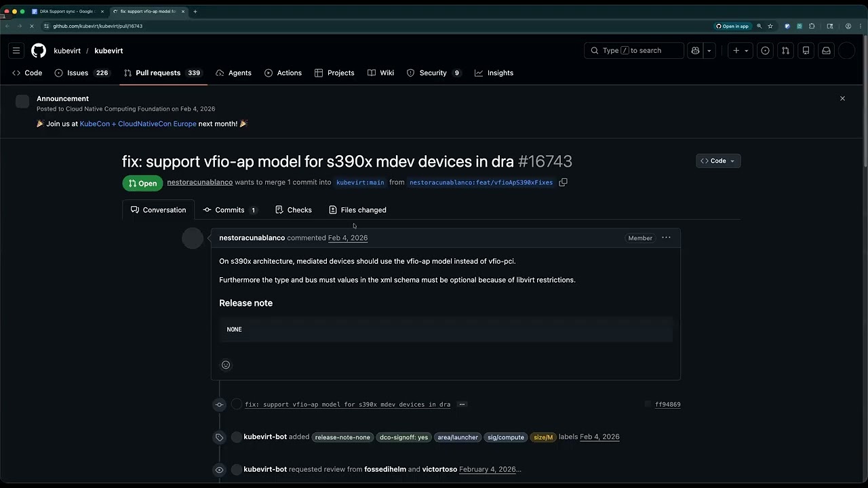Stop loading page with the X button
The width and height of the screenshot is (868, 488).
pos(31,26)
